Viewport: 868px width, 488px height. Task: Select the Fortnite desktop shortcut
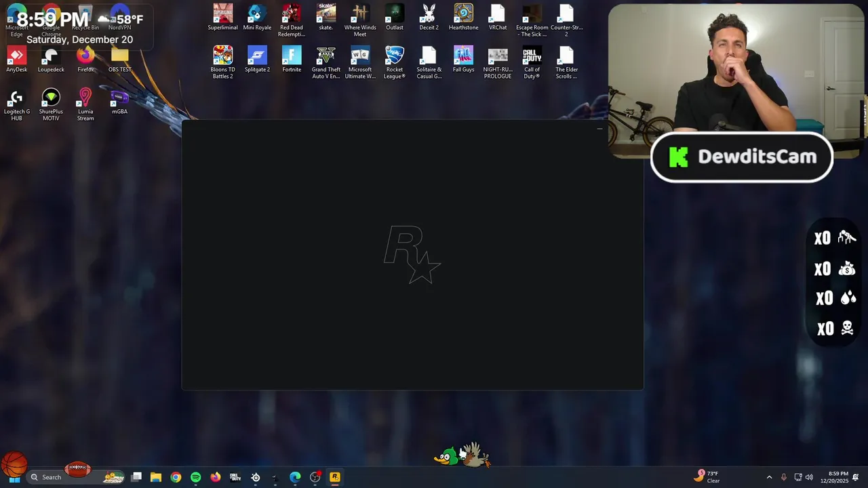(292, 60)
